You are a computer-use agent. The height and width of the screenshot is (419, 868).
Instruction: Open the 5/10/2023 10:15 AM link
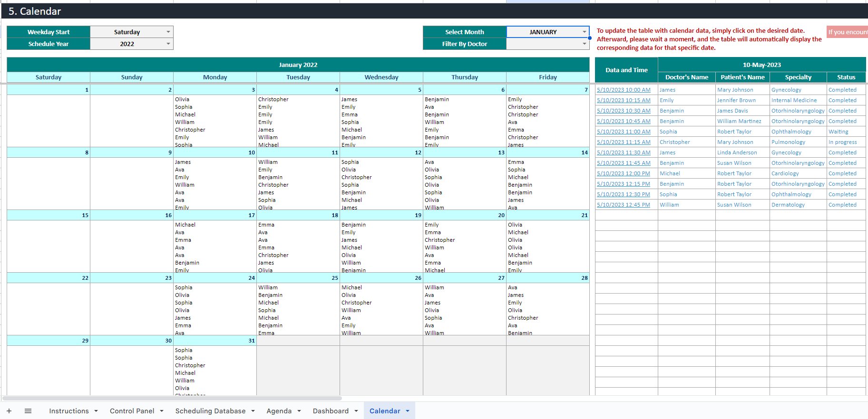pos(624,100)
